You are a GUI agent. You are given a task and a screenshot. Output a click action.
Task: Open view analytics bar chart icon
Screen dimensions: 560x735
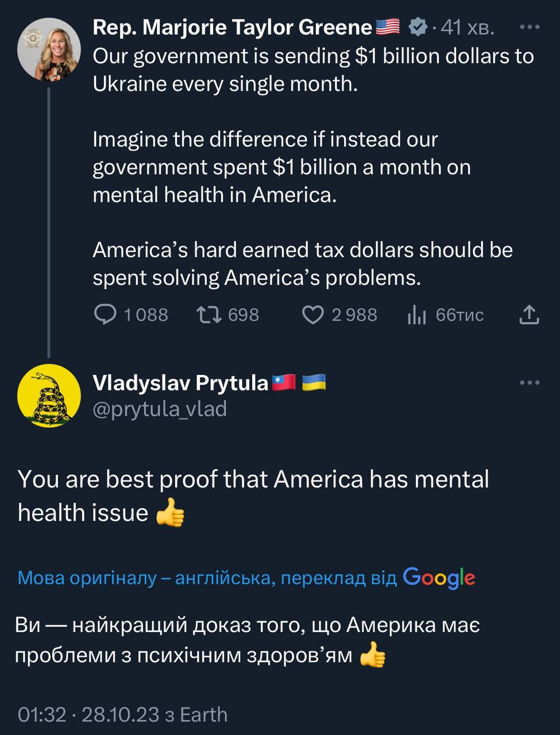416,314
